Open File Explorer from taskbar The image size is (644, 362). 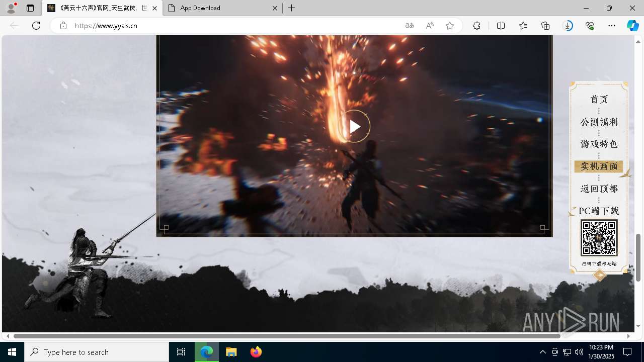pyautogui.click(x=231, y=352)
